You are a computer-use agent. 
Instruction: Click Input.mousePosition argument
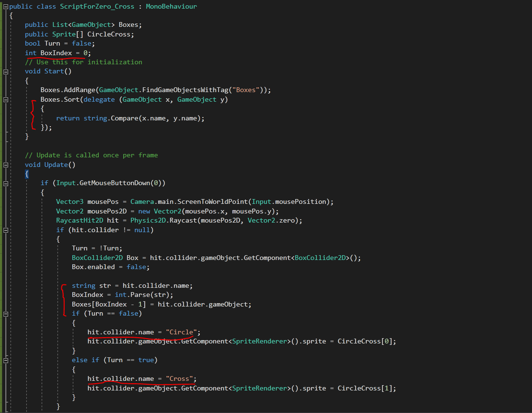(289, 202)
